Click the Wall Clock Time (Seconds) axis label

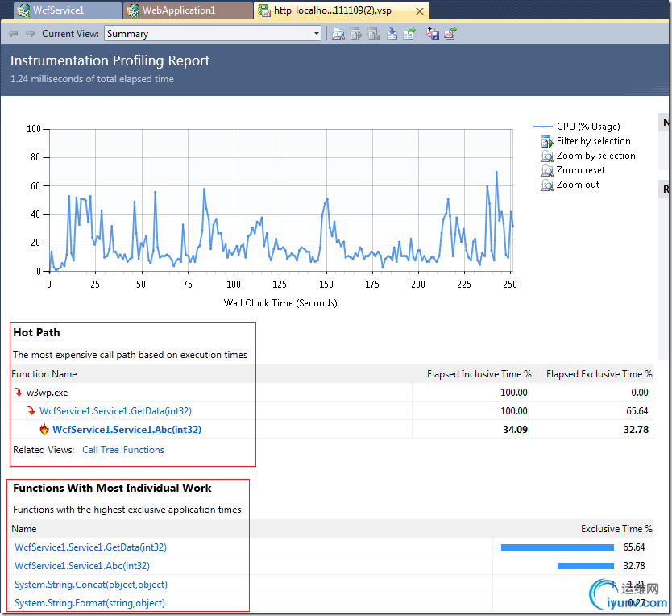[x=280, y=303]
